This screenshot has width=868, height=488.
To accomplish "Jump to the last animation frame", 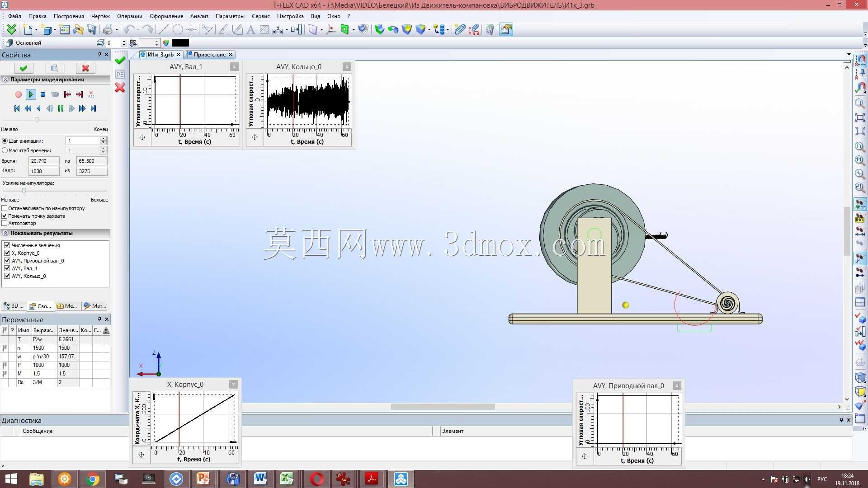I will [x=94, y=108].
